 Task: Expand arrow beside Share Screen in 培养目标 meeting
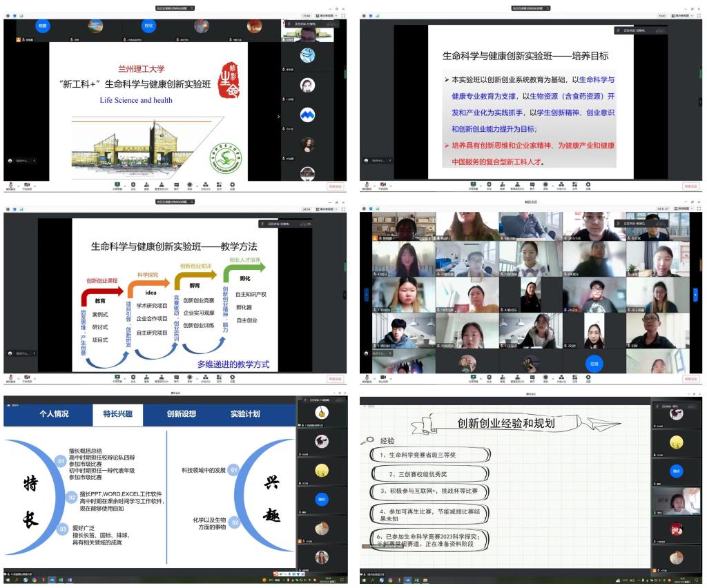click(481, 184)
